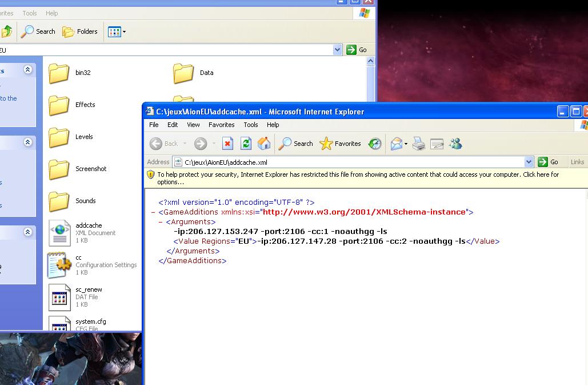The height and width of the screenshot is (385, 588).
Task: Minimize the Internet Explorer window
Action: (x=562, y=112)
